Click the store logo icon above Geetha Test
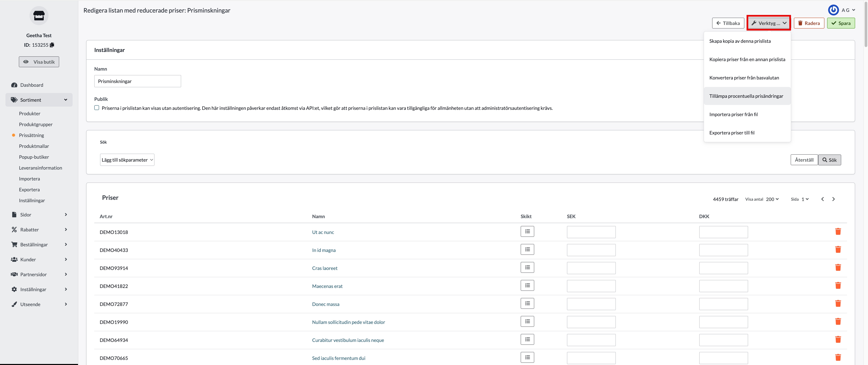868x365 pixels. [39, 15]
